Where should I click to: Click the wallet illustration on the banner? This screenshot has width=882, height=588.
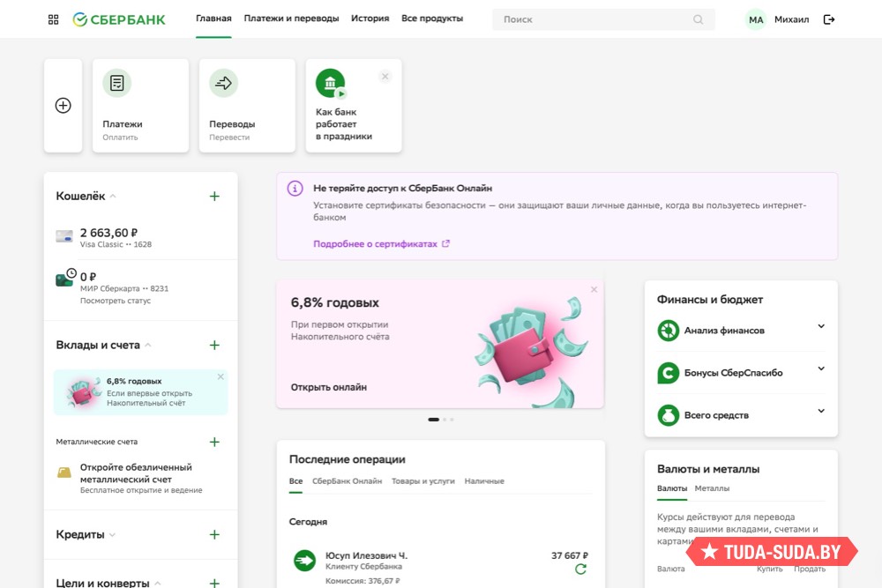pyautogui.click(x=532, y=352)
